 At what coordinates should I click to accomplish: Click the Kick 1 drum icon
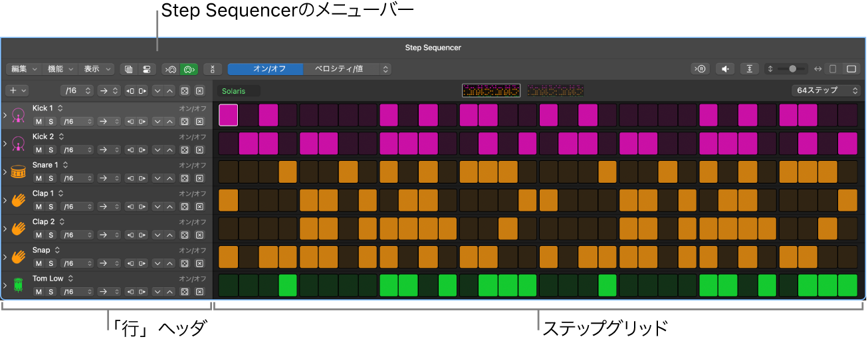click(19, 116)
